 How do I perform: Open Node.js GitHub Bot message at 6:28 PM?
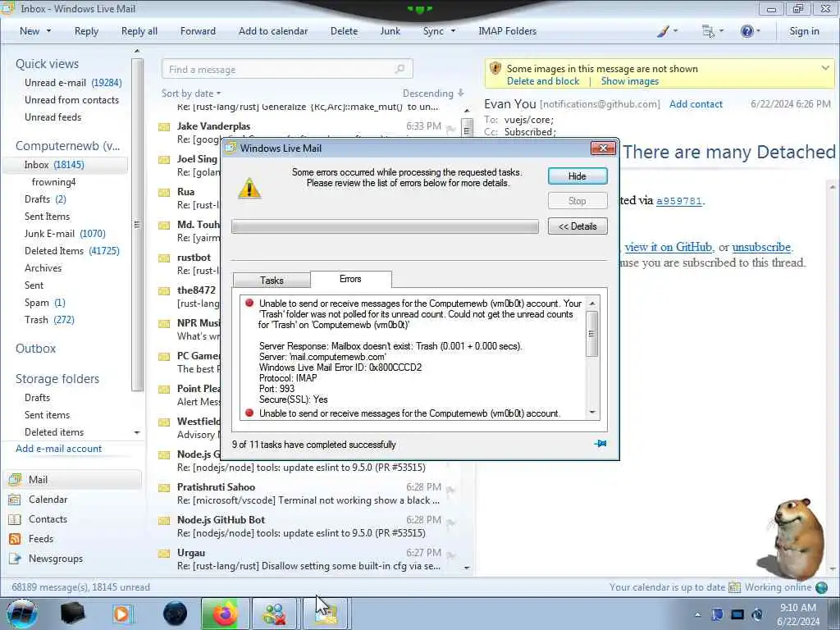pos(309,527)
